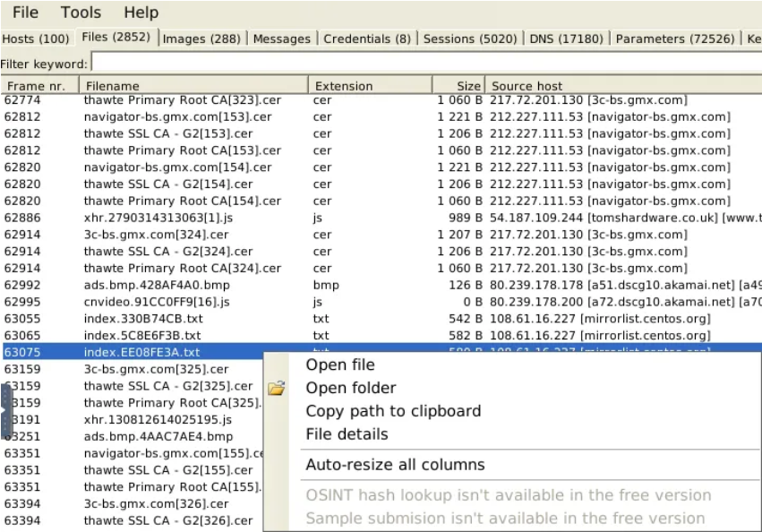Select row thawte Primary Root CA[323].cer
Screen dimensions: 762x532
pyautogui.click(x=381, y=100)
